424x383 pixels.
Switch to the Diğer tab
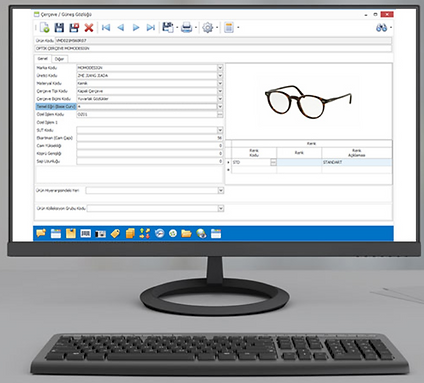click(x=59, y=59)
